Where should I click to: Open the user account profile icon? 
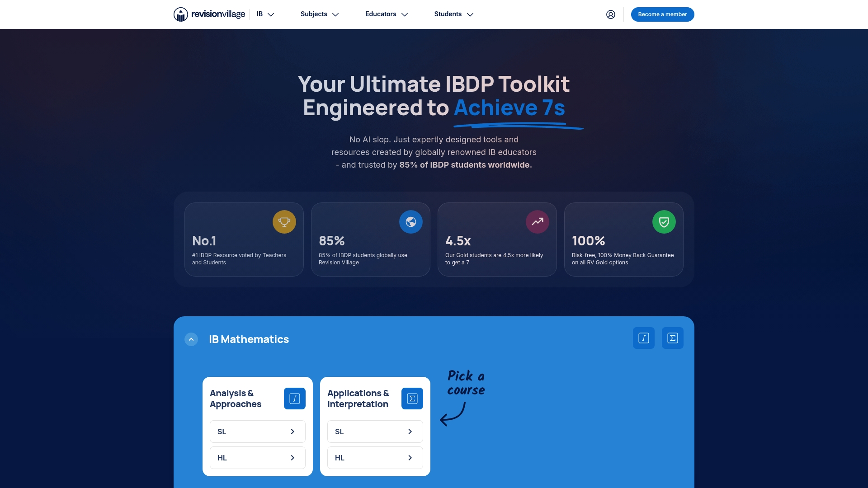(x=611, y=14)
